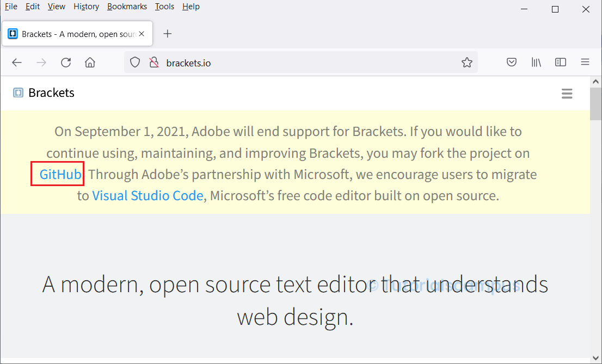Image resolution: width=602 pixels, height=364 pixels.
Task: Follow the GitHub link
Action: click(x=60, y=174)
